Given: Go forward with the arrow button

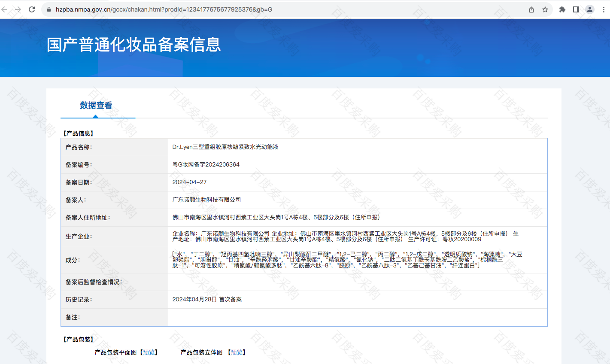Looking at the screenshot, I should click(x=18, y=9).
